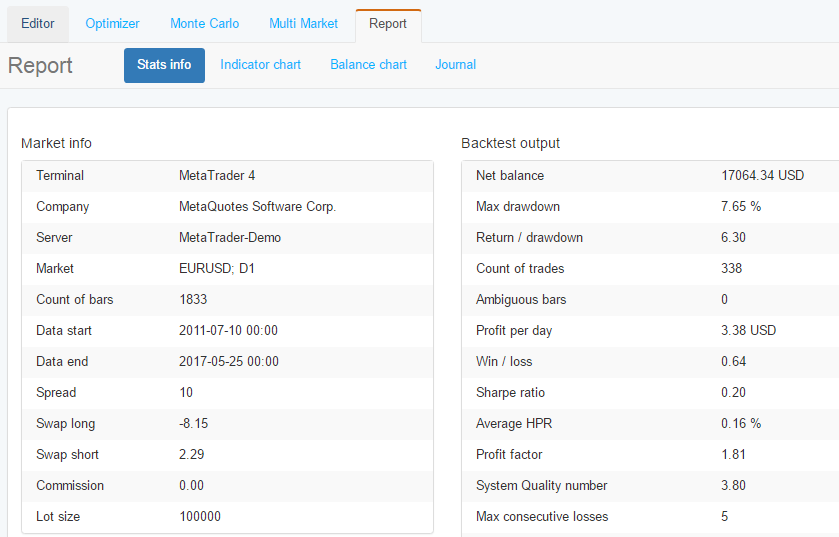Image resolution: width=839 pixels, height=537 pixels.
Task: Select the Swap long value -8.15
Action: (x=193, y=424)
